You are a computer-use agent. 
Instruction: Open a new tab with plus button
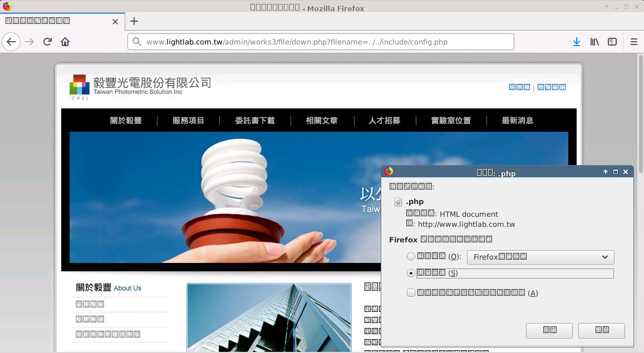(134, 21)
